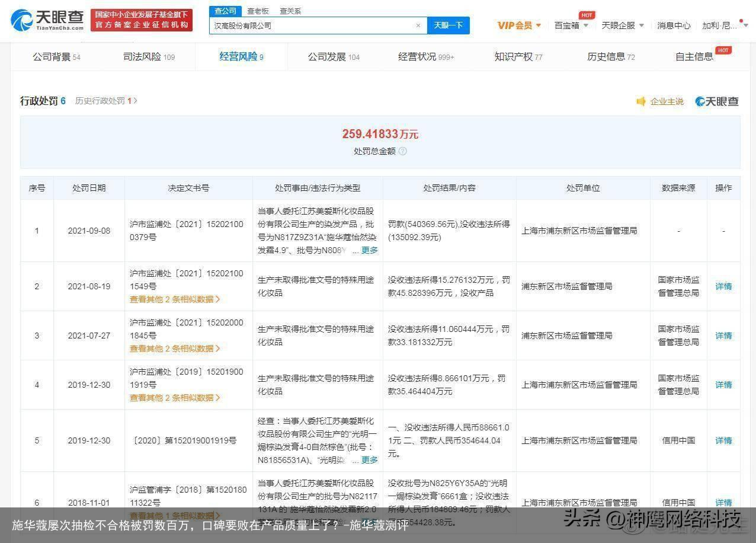
Task: Switch to 公司背景 tab
Action: [56, 57]
